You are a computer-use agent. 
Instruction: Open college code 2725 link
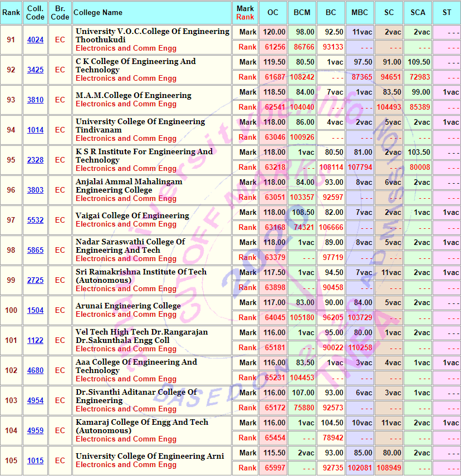[x=35, y=281]
